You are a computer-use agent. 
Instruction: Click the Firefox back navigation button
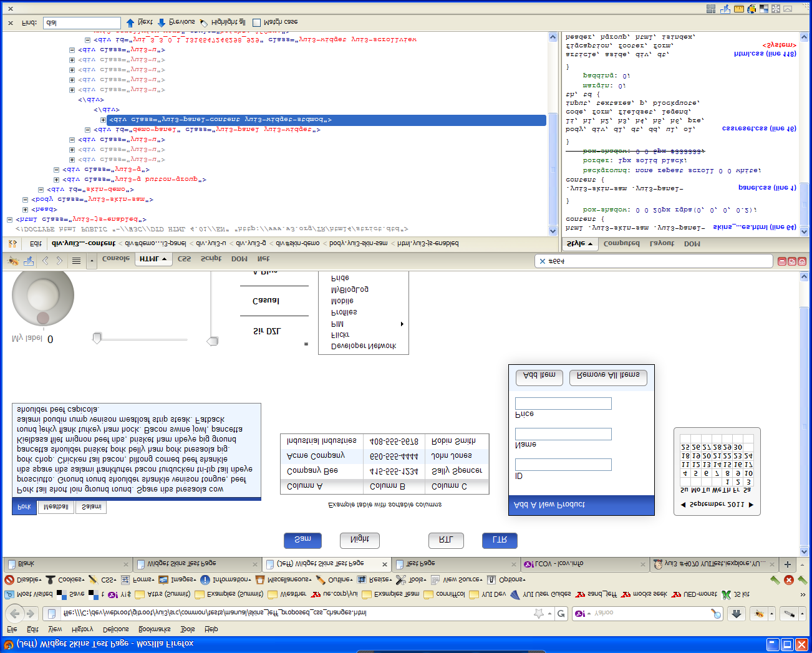[x=15, y=614]
